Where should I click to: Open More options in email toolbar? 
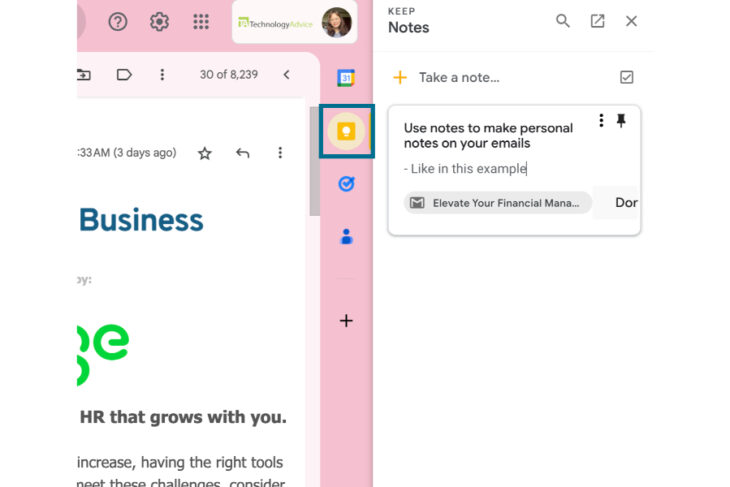162,74
